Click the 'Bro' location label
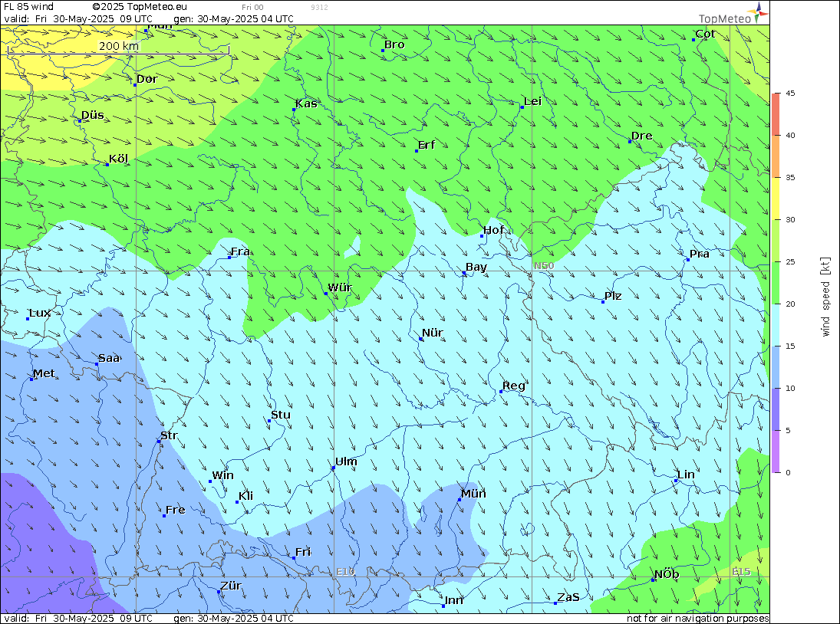 point(394,45)
